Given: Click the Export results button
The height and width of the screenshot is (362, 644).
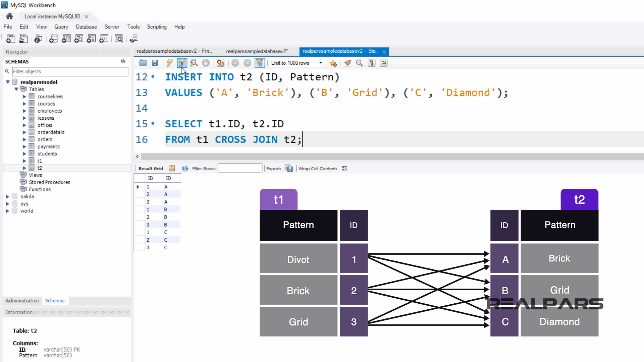Looking at the screenshot, I should coord(288,168).
